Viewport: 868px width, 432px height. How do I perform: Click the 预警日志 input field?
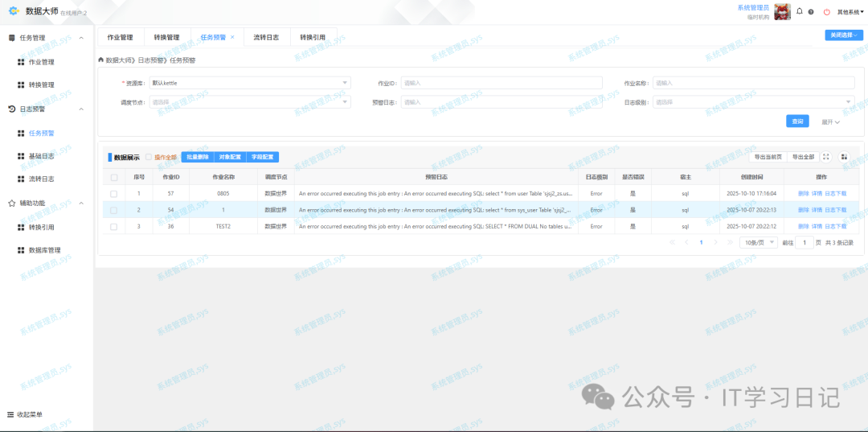point(502,102)
